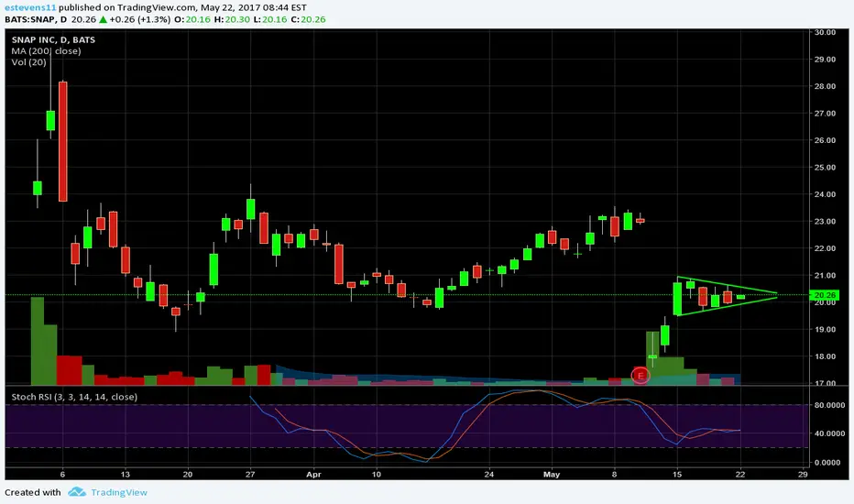This screenshot has height=504, width=854.
Task: Click the green 20.26 current price tag
Action: point(825,295)
